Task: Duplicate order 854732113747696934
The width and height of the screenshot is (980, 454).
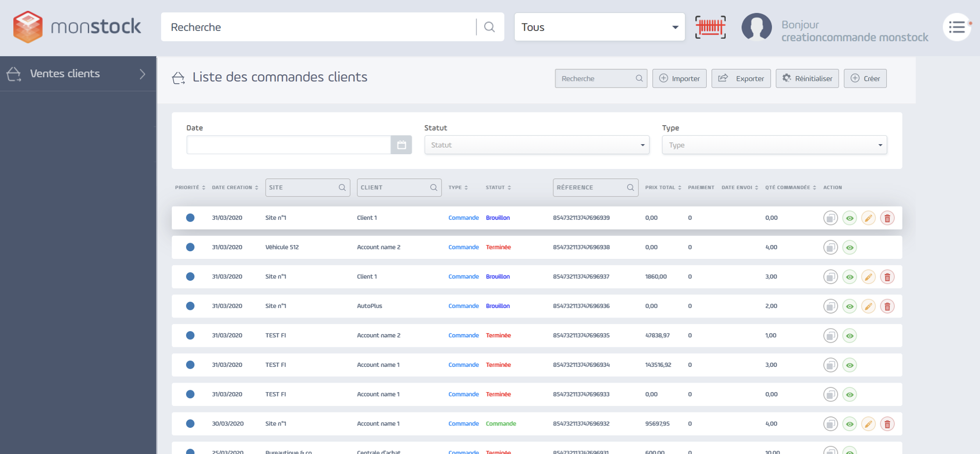Action: 830,365
